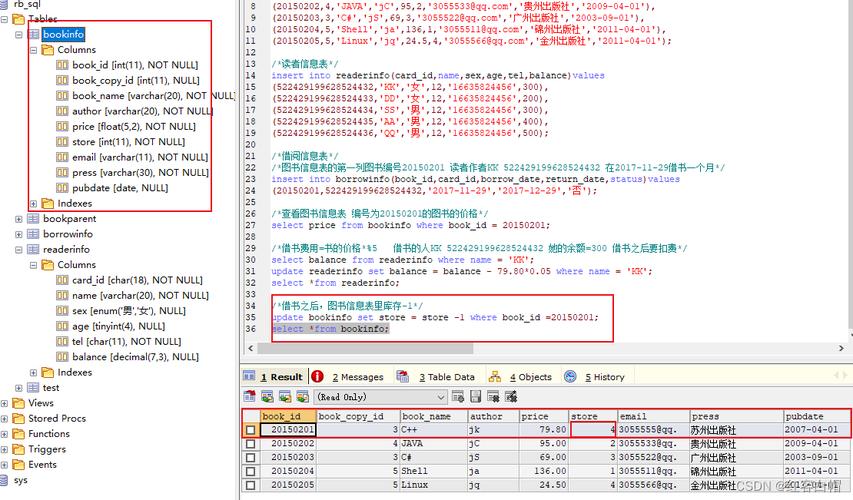853x500 pixels.
Task: Click the Views folder icon
Action: [x=18, y=403]
